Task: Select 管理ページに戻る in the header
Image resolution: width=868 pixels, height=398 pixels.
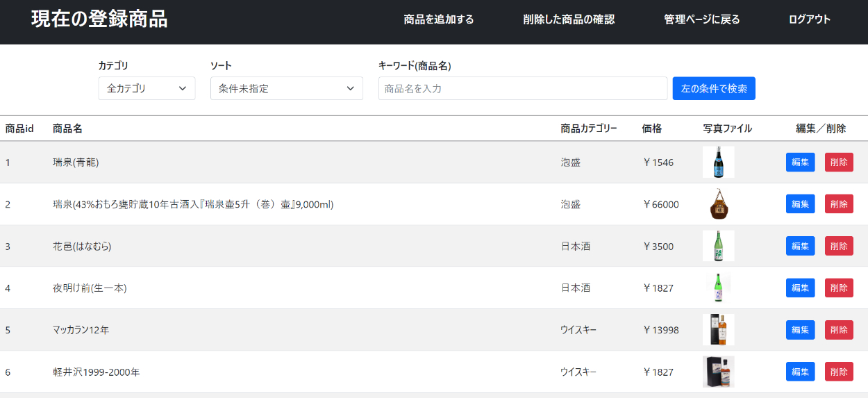Action: (701, 19)
